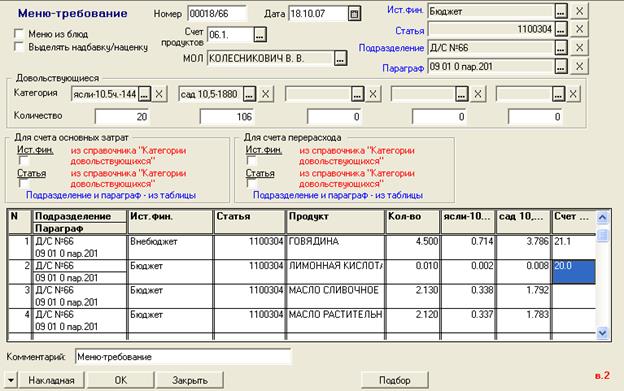Click the Закрыть button
Viewport: 624px width, 391px height.
pos(190,380)
